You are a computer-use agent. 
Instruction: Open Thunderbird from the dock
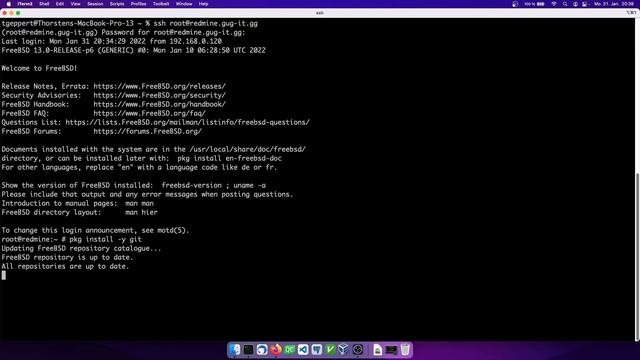pos(262,350)
